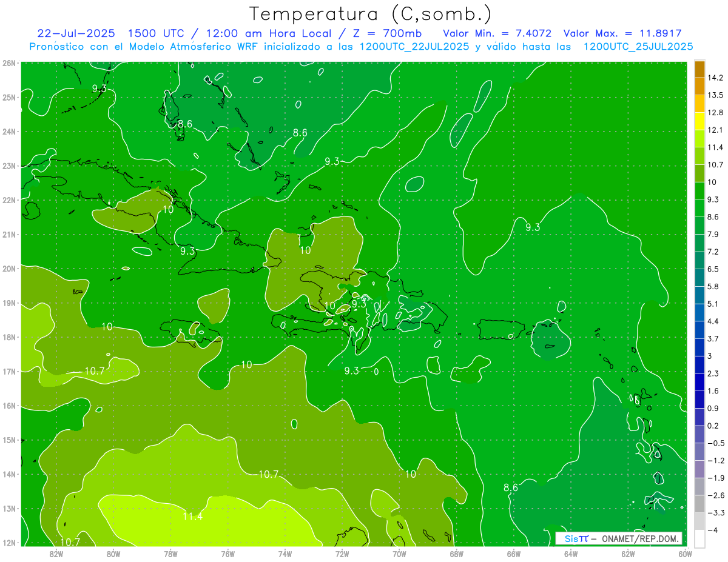728x562 pixels.
Task: Click the '-3.3' color scale label
Action: (715, 513)
